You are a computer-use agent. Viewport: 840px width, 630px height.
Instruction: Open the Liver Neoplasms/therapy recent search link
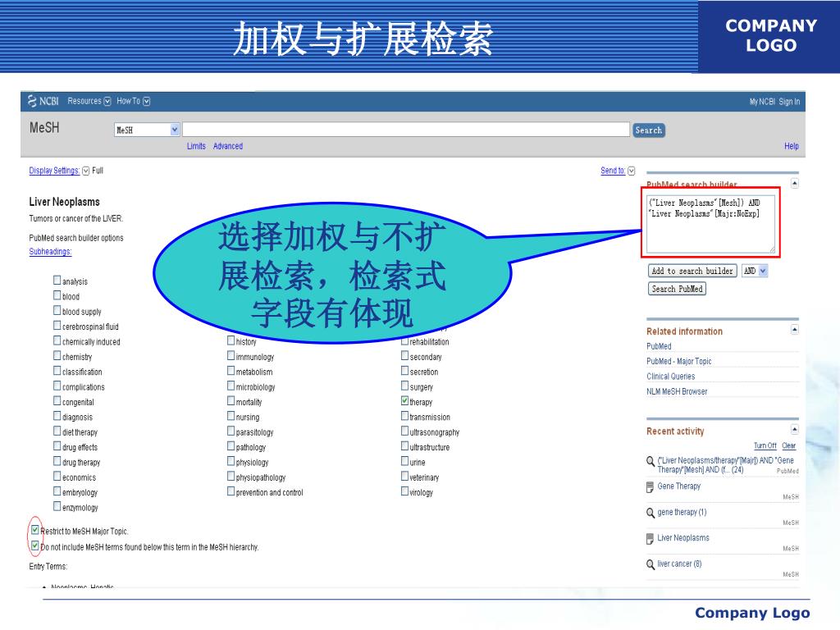coord(725,464)
